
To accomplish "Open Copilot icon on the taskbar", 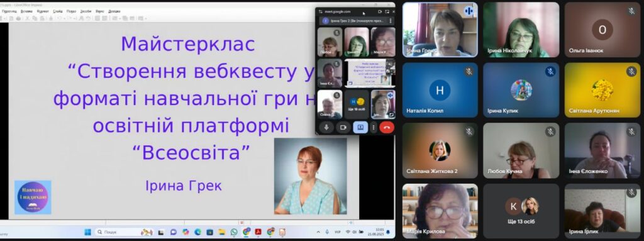I will coord(186,232).
